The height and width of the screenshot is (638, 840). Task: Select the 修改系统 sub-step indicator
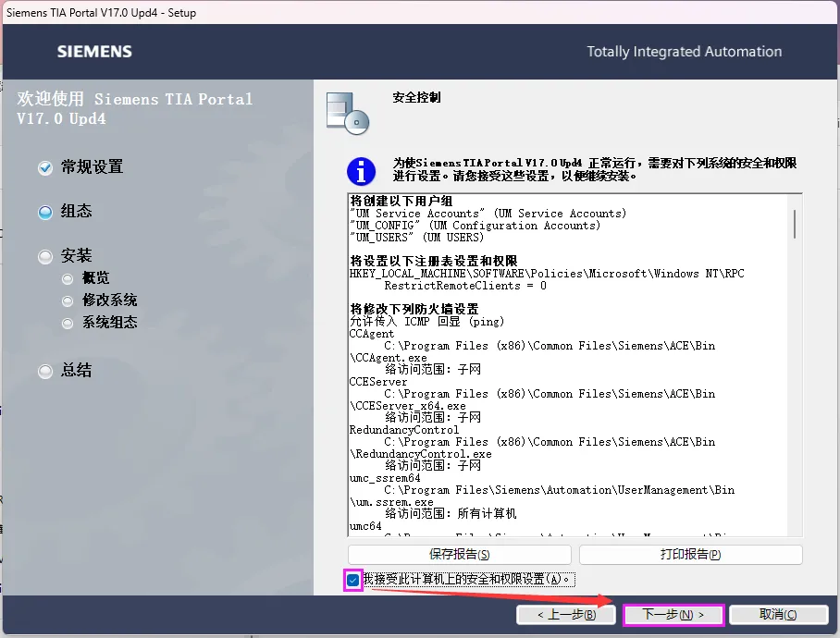point(68,301)
